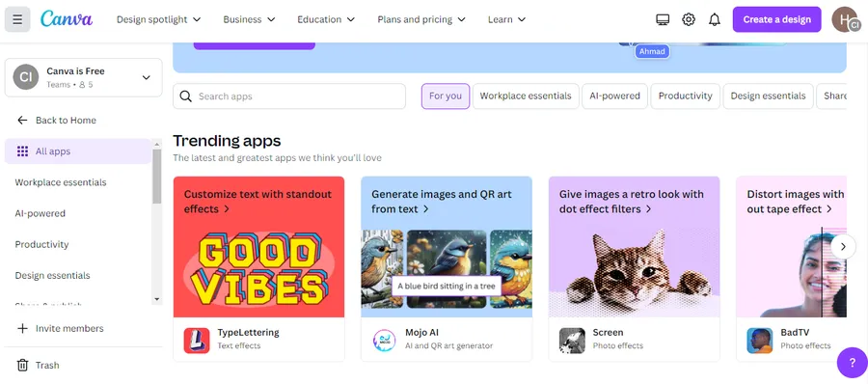The width and height of the screenshot is (868, 384).
Task: Click the BadTV app icon
Action: tap(760, 341)
